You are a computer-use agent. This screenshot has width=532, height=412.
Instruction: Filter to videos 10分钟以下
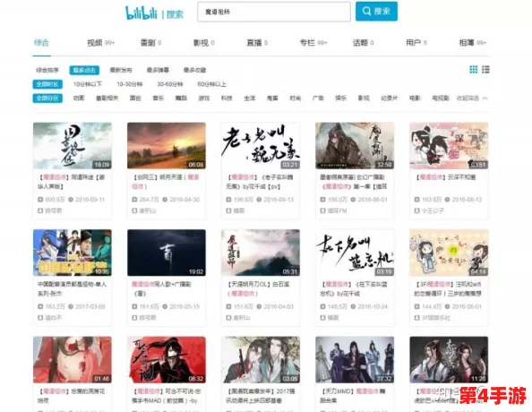(x=88, y=84)
